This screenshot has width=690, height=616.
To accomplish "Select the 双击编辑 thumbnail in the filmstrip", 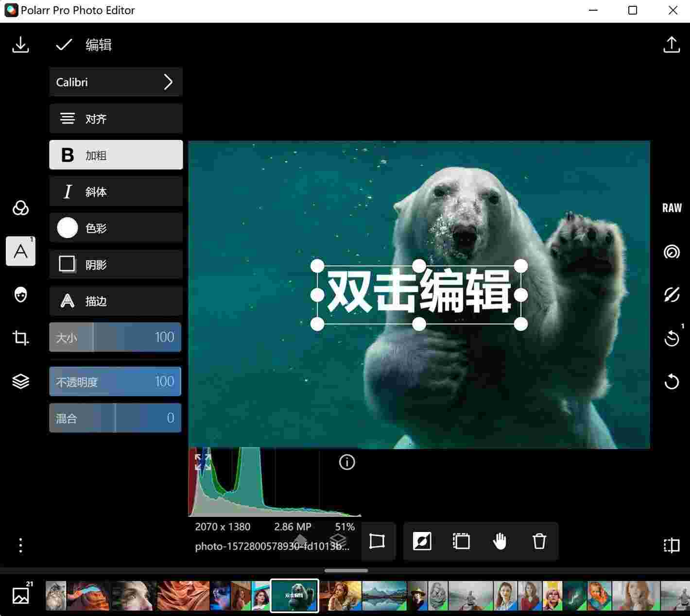I will click(294, 595).
